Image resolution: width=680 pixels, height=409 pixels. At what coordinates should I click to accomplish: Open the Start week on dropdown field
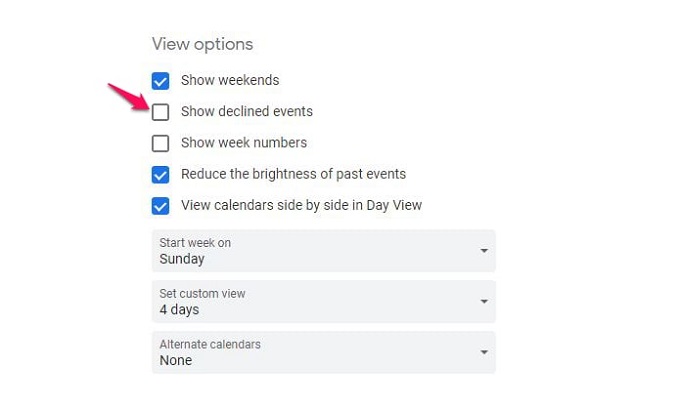coord(323,251)
